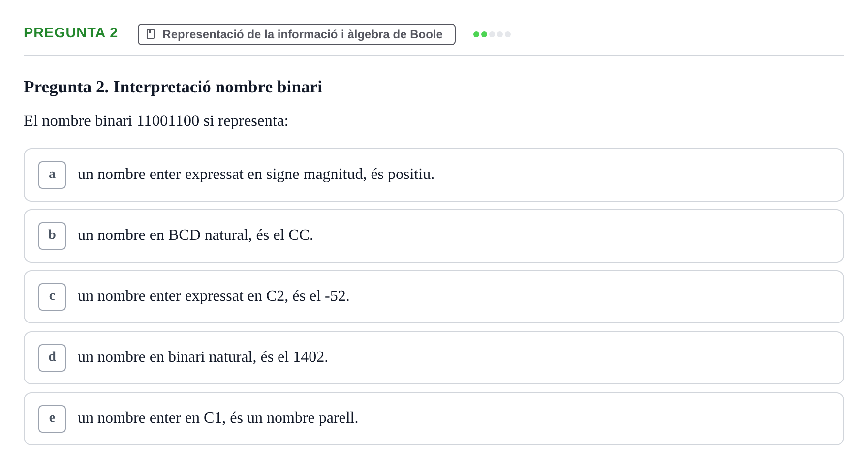The height and width of the screenshot is (469, 868).
Task: Open the 'Representació de la informació' topic tag
Action: [x=297, y=34]
